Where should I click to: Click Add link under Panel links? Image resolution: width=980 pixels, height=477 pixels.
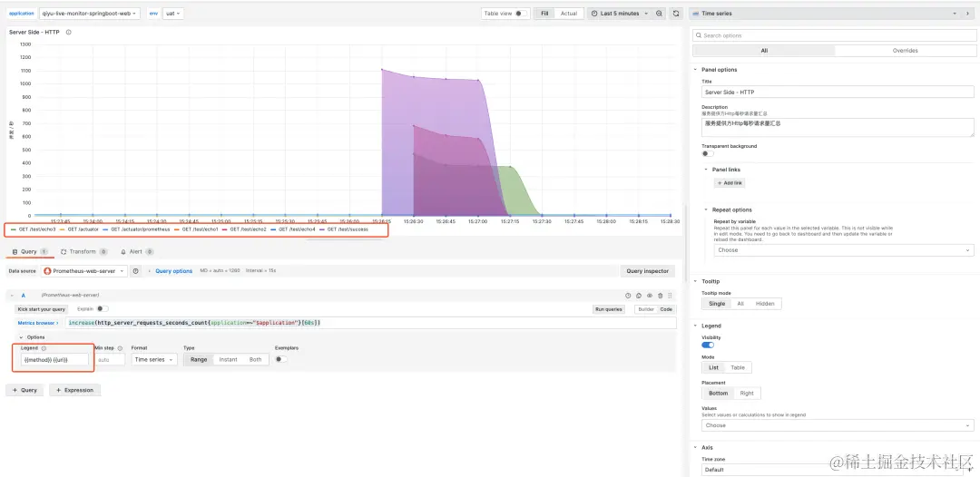click(x=730, y=183)
